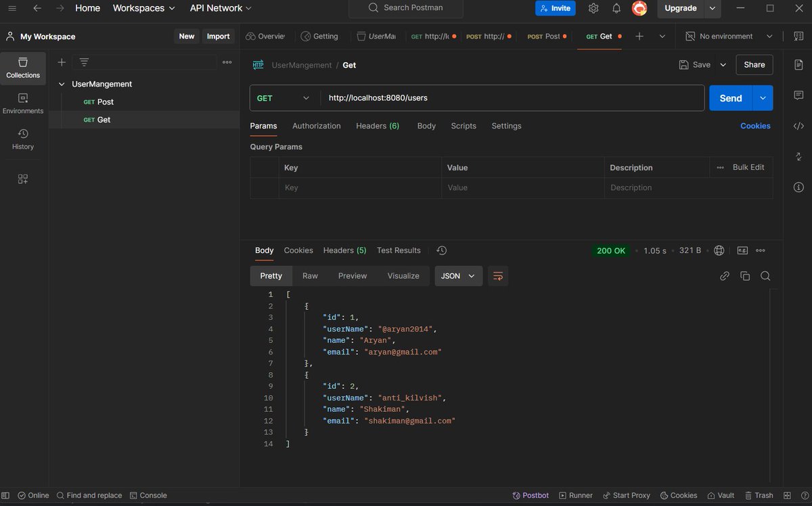
Task: Collapse the UserMangement collection
Action: pos(62,85)
